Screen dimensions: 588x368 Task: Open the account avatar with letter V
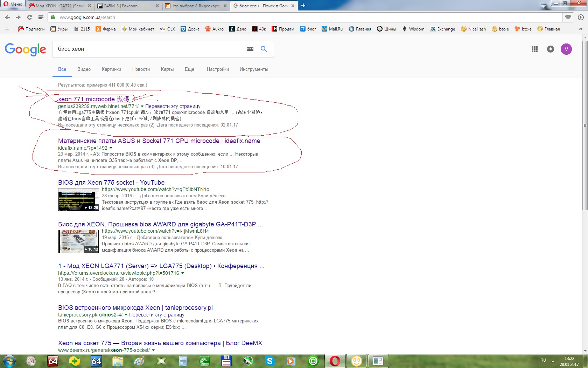(566, 49)
